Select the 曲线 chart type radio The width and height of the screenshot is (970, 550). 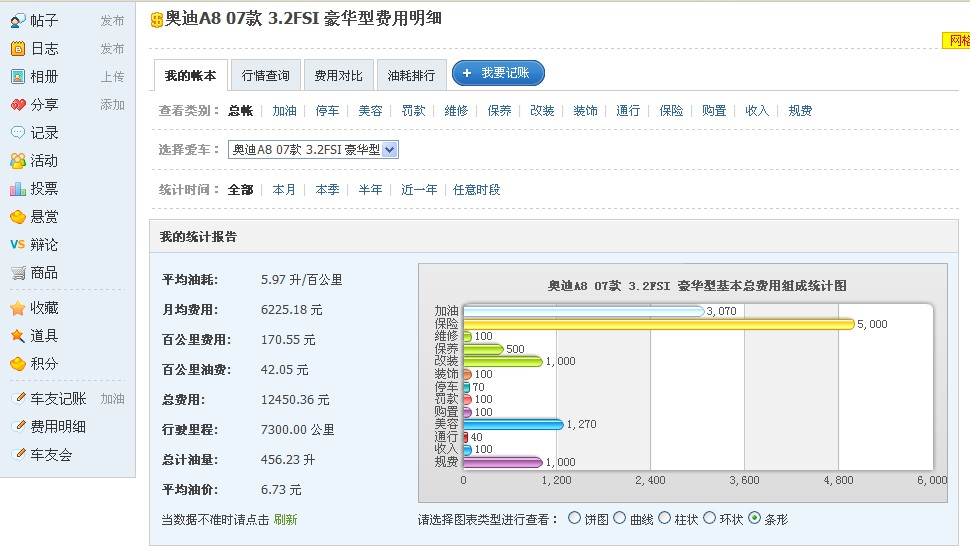(619, 518)
